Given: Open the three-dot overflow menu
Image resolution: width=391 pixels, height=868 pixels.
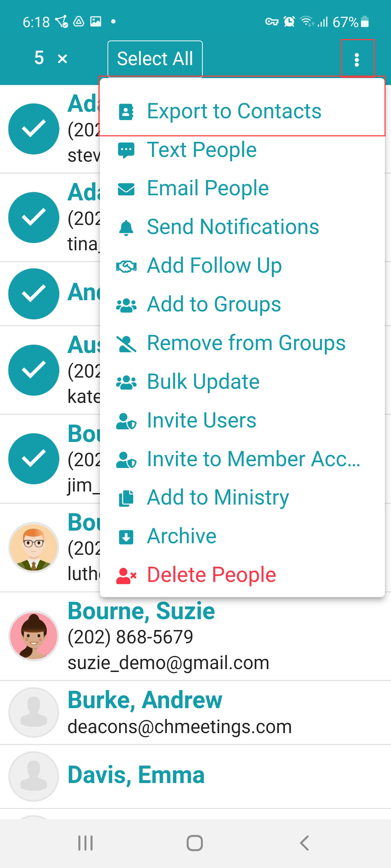Looking at the screenshot, I should click(x=357, y=60).
